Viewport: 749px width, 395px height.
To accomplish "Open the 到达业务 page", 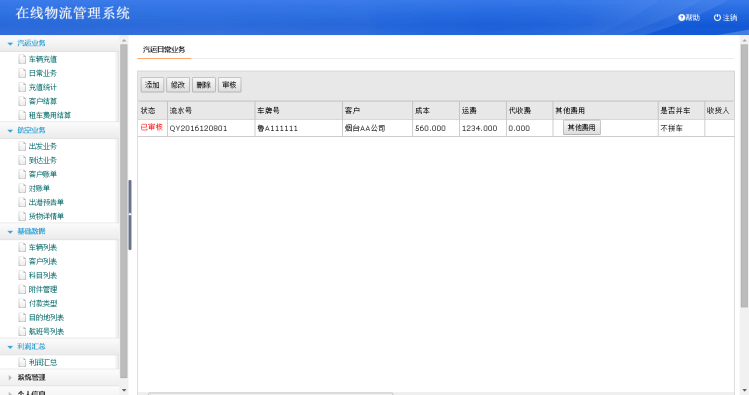I will point(43,160).
